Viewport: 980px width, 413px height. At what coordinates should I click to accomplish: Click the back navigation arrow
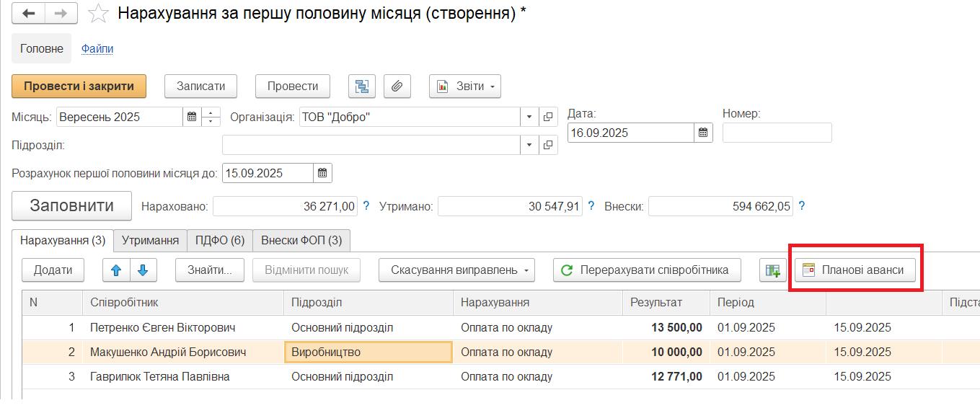(29, 14)
